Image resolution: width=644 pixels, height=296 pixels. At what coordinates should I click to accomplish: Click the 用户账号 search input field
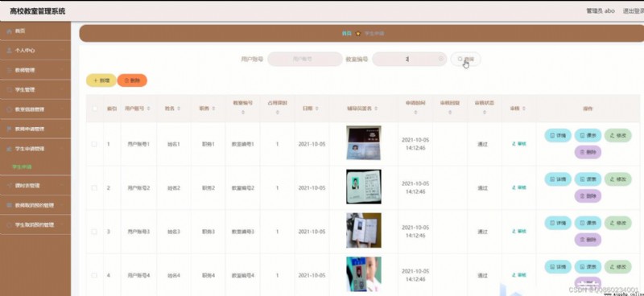305,59
